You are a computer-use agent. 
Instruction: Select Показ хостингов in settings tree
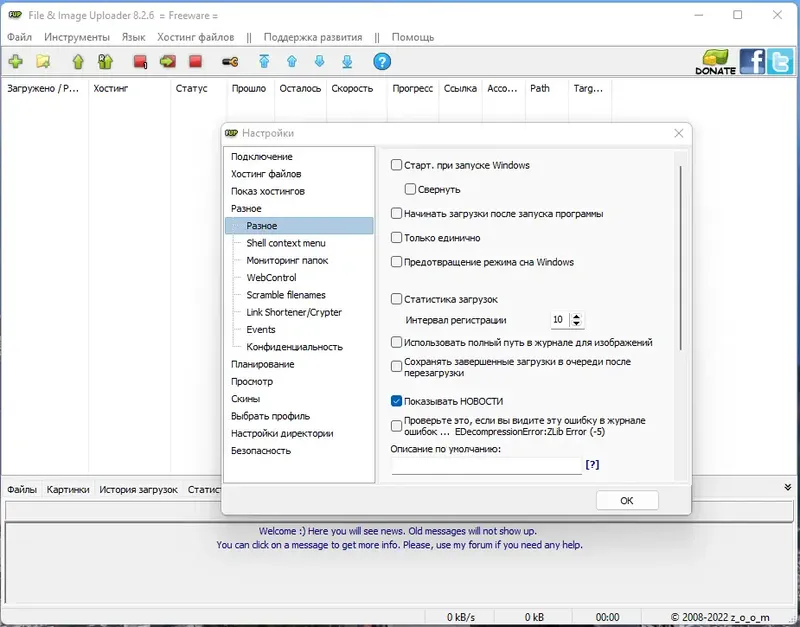click(268, 191)
